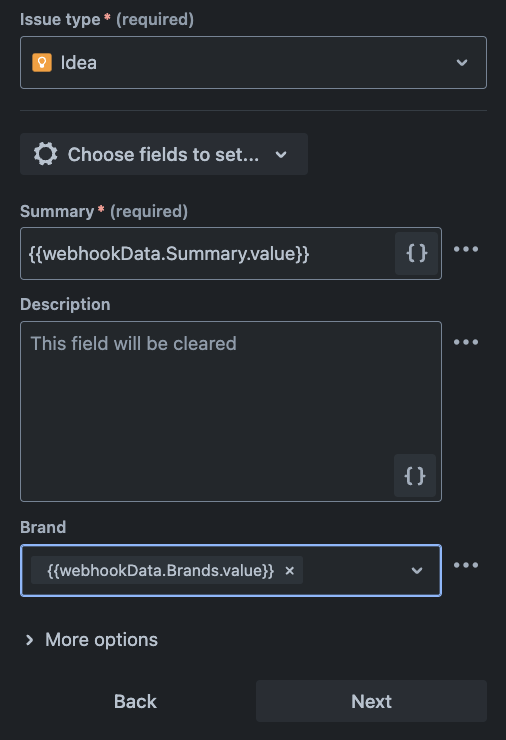Click the webhookData.Brands.value chip text
The height and width of the screenshot is (740, 506).
pos(160,571)
